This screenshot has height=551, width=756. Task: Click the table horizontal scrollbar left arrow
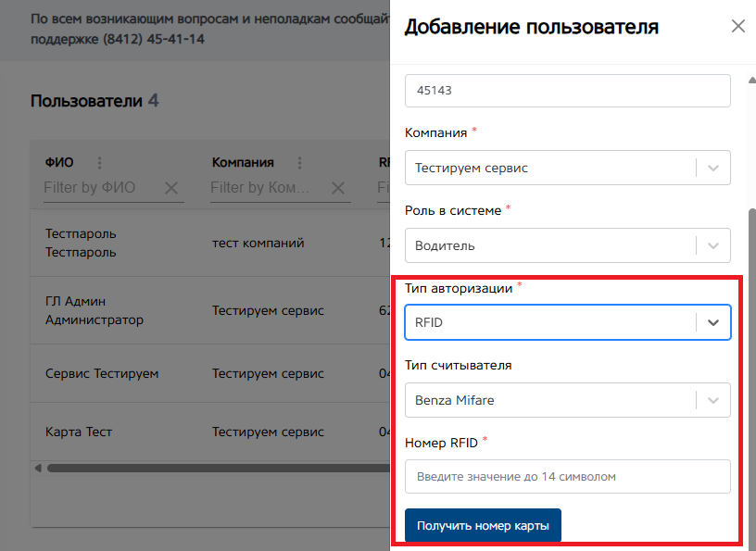click(38, 468)
